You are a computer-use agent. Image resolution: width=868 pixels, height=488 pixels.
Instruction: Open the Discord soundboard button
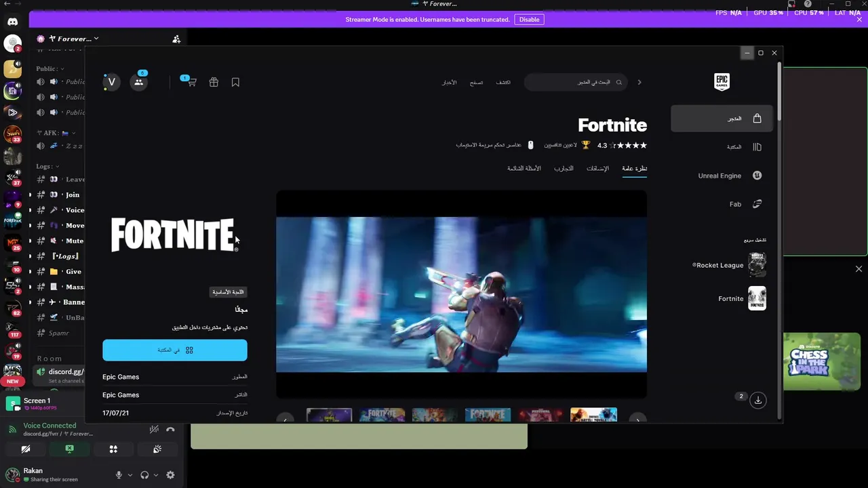pos(157,449)
